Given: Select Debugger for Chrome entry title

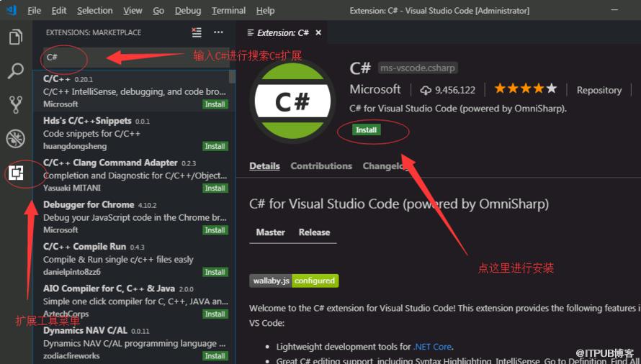Looking at the screenshot, I should [89, 204].
